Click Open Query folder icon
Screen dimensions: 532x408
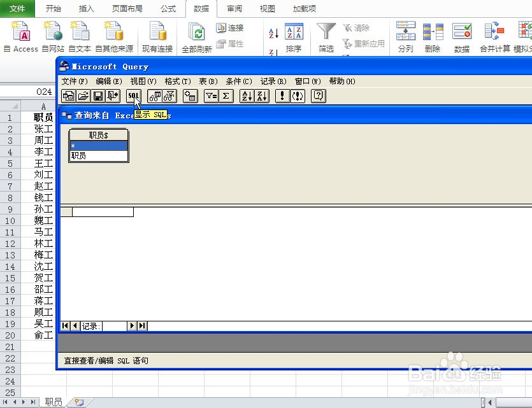pos(83,96)
